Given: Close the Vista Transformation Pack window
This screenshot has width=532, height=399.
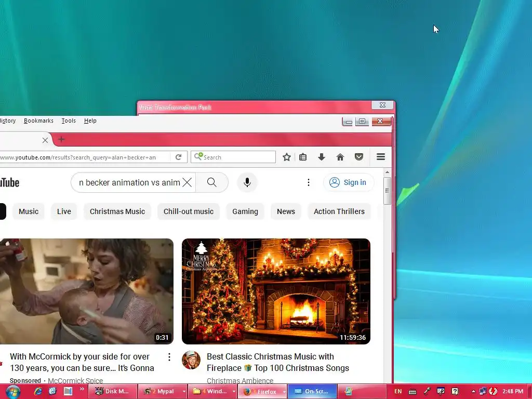Looking at the screenshot, I should point(383,105).
